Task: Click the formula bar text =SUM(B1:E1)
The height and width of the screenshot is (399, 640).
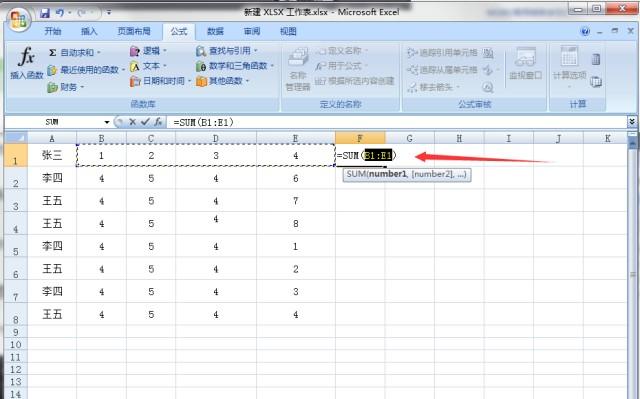Action: coord(203,122)
